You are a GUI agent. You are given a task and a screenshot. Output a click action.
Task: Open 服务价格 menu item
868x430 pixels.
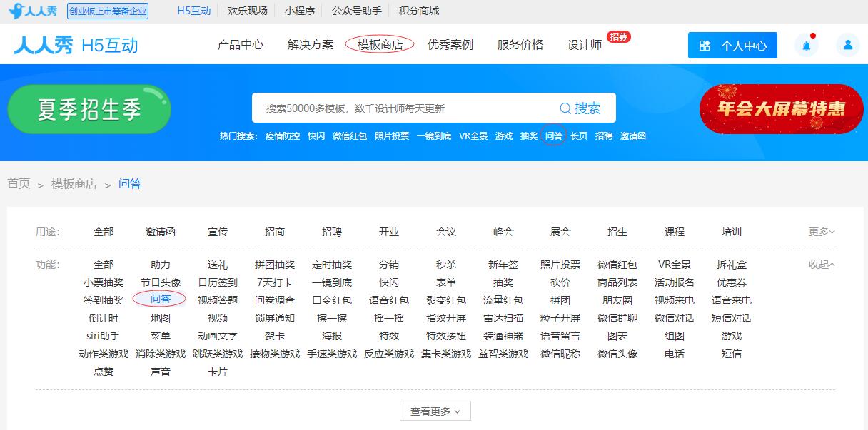tap(520, 45)
